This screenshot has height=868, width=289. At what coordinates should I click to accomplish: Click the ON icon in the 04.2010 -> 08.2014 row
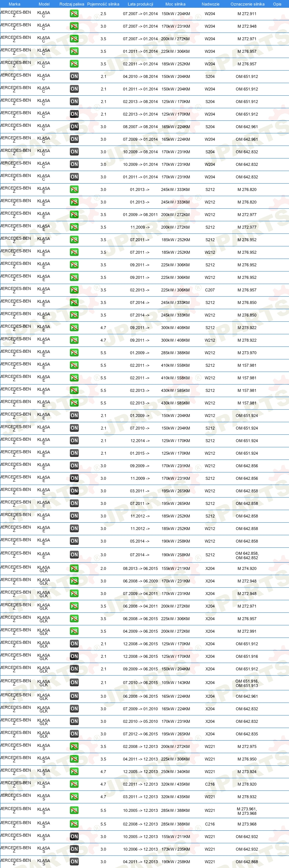(74, 76)
